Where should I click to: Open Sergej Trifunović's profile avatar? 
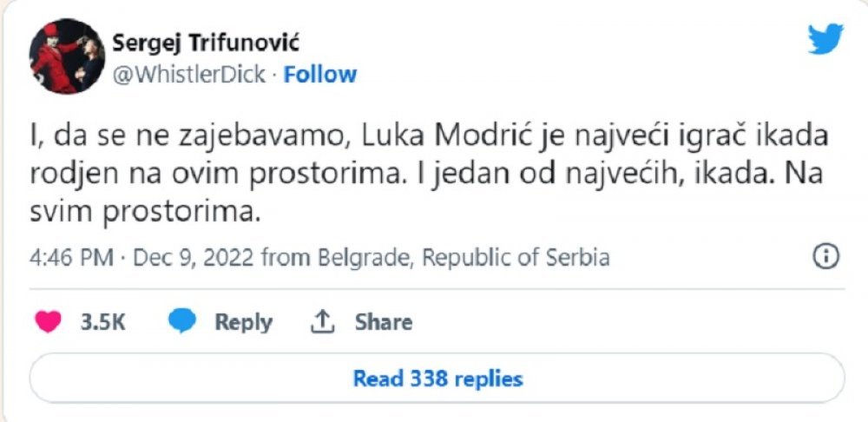tap(67, 56)
